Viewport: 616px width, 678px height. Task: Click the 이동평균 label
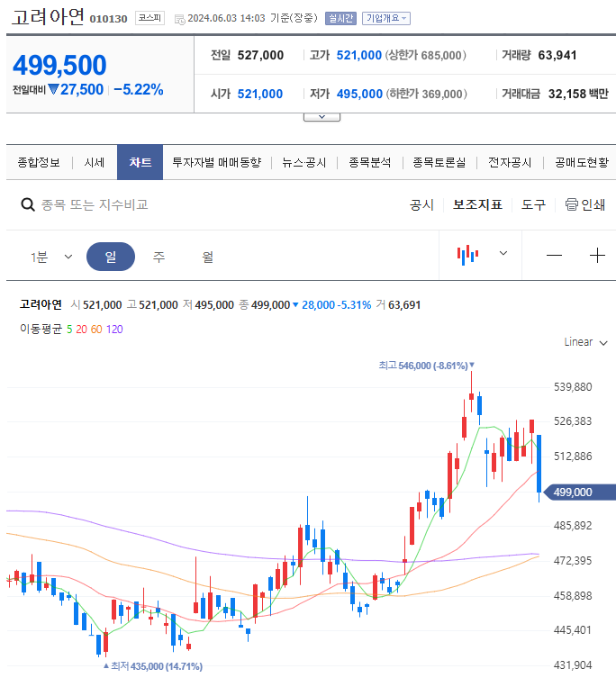click(41, 329)
